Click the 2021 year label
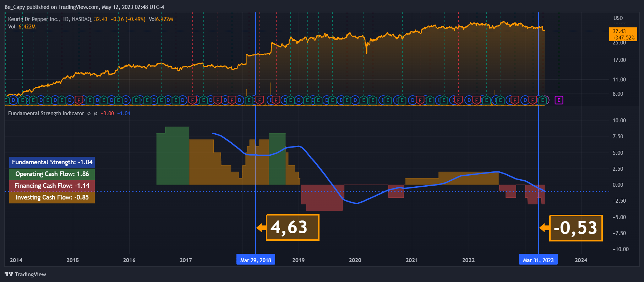Screen dimensions: 644x282 [x=412, y=260]
